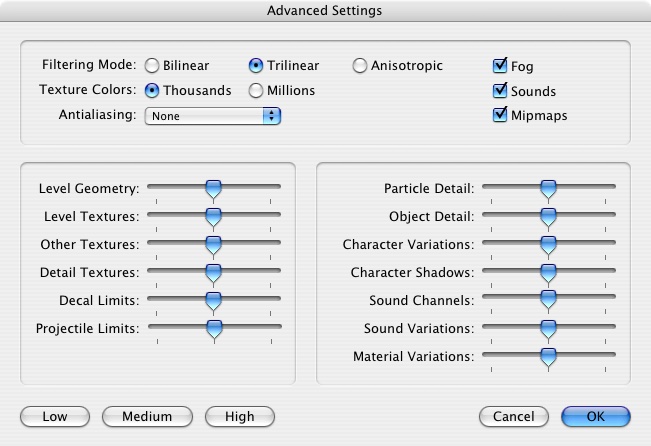Set texture colors to Millions
Viewport: 651px width, 446px height.
pyautogui.click(x=256, y=90)
